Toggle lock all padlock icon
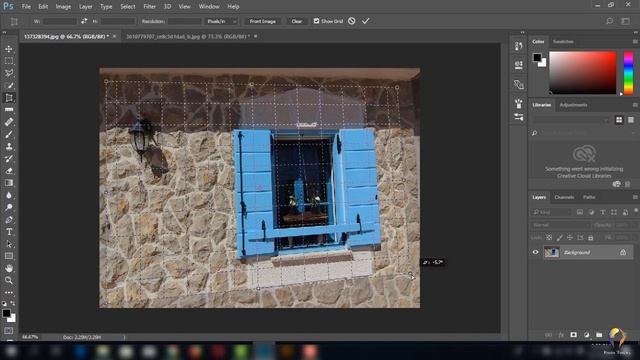Image resolution: width=640 pixels, height=360 pixels. pyautogui.click(x=591, y=237)
